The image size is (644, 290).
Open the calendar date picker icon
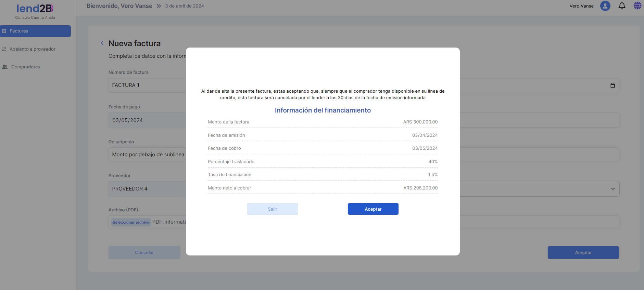pyautogui.click(x=613, y=85)
